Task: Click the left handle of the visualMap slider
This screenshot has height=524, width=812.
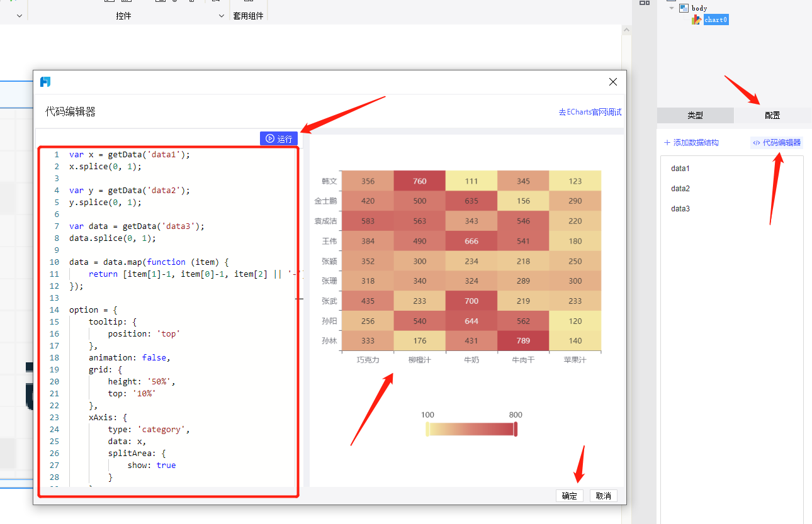Action: [427, 429]
